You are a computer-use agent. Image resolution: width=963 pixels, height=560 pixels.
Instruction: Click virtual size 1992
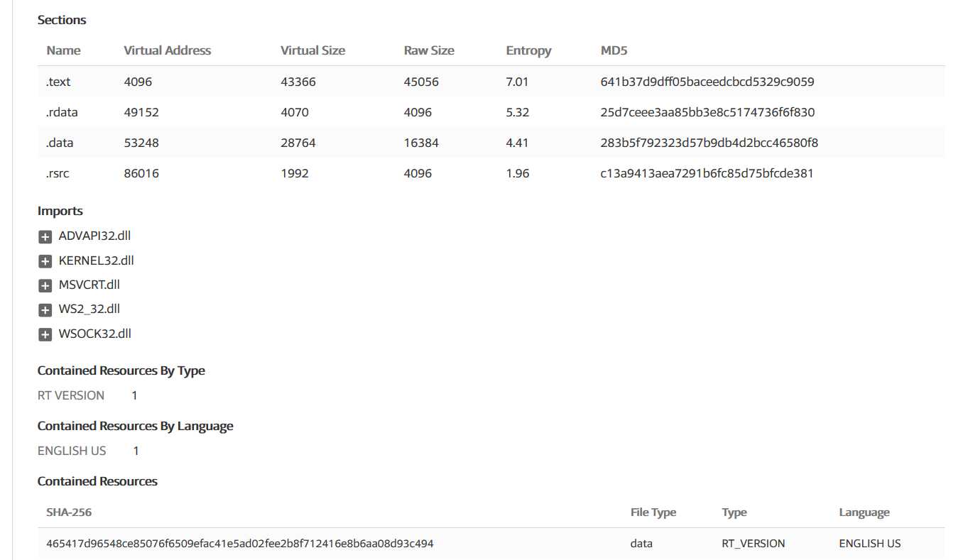(295, 173)
